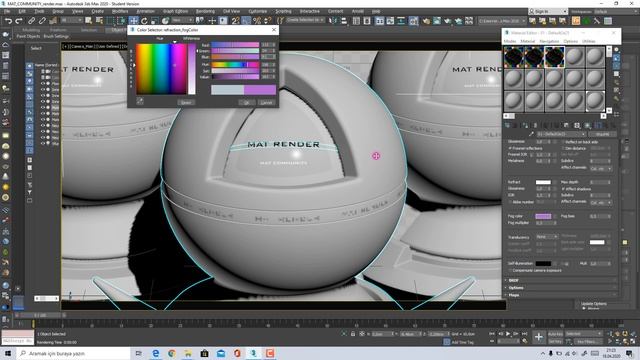640x360 pixels.
Task: Toggle Fresnel reflections checkbox
Action: [x=510, y=148]
